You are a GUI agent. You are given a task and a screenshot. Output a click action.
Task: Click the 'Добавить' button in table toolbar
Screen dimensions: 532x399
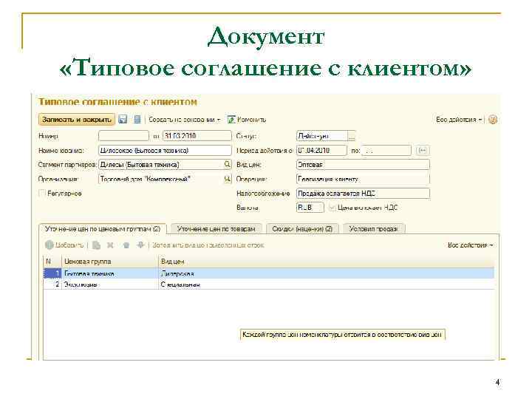pyautogui.click(x=64, y=245)
